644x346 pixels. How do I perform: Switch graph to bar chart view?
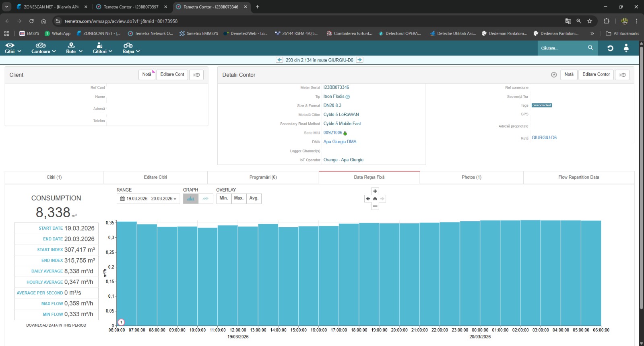tap(190, 199)
